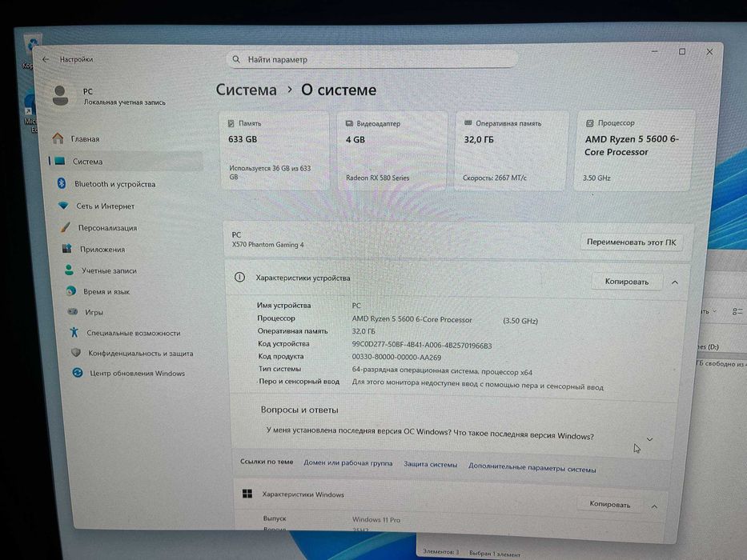
Task: Click the Видеоадаптер card icon
Action: pos(349,123)
